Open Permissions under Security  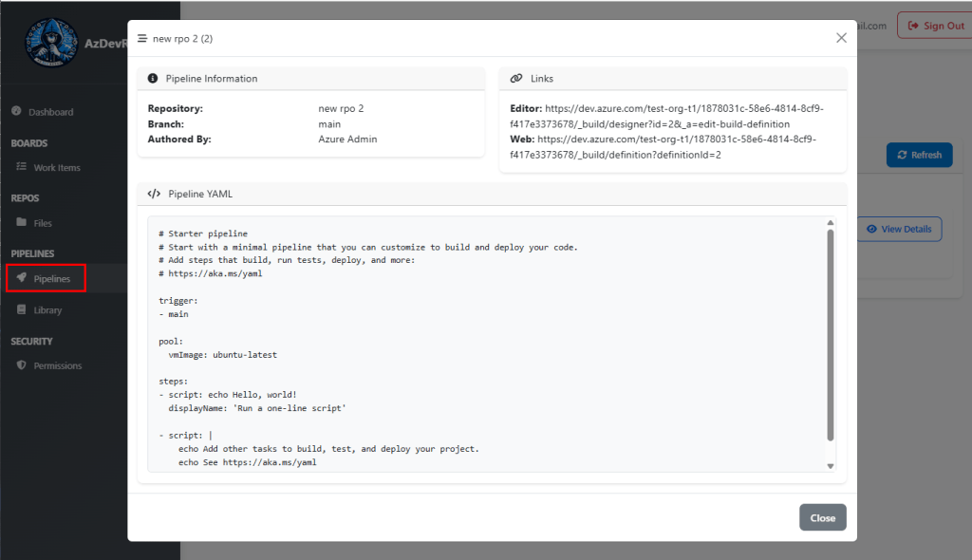pyautogui.click(x=58, y=365)
